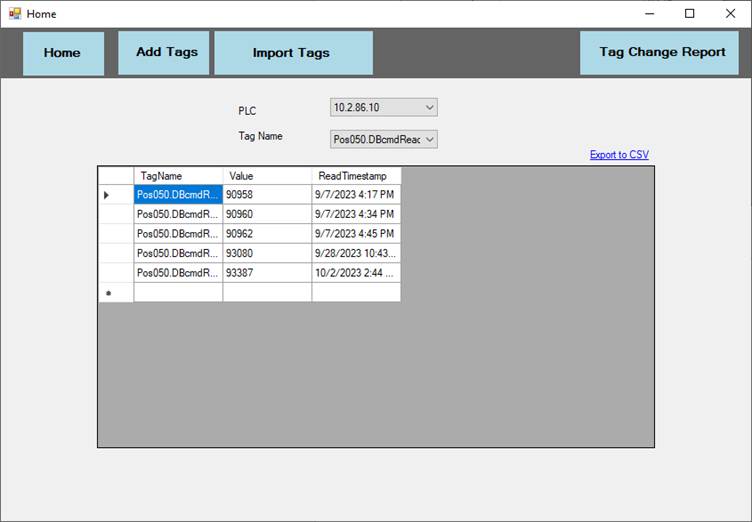Select timestamp cell 10/2/2023 2:44
Image resolution: width=752 pixels, height=522 pixels.
(x=355, y=273)
